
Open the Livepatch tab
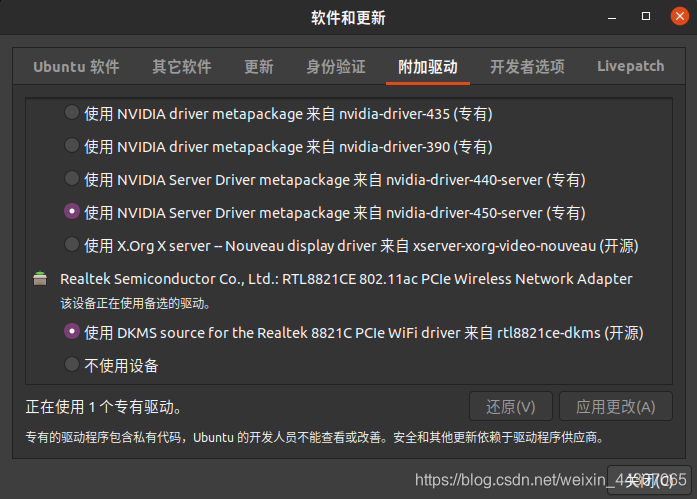(630, 67)
